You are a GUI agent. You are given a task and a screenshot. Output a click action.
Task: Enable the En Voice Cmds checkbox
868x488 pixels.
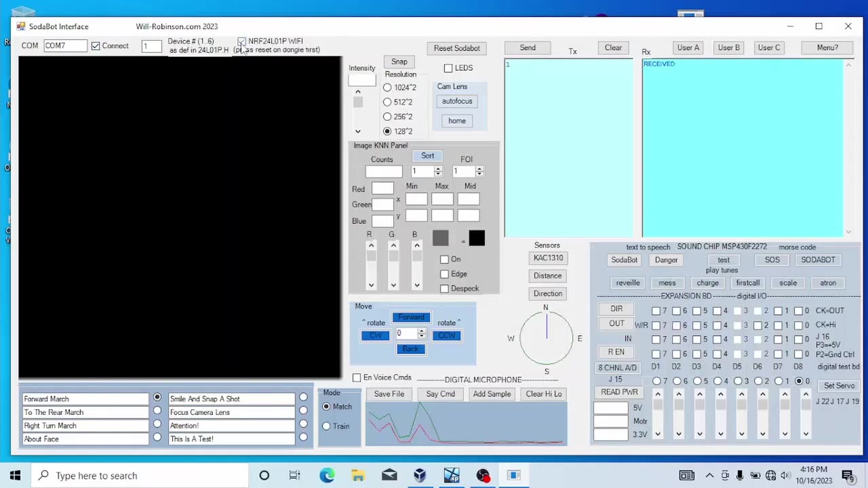click(x=357, y=378)
